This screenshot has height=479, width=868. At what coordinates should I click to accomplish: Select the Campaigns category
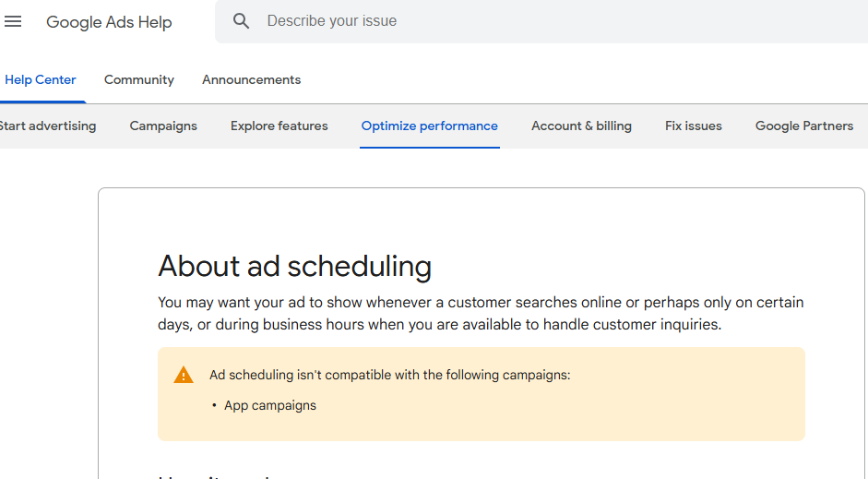click(163, 126)
